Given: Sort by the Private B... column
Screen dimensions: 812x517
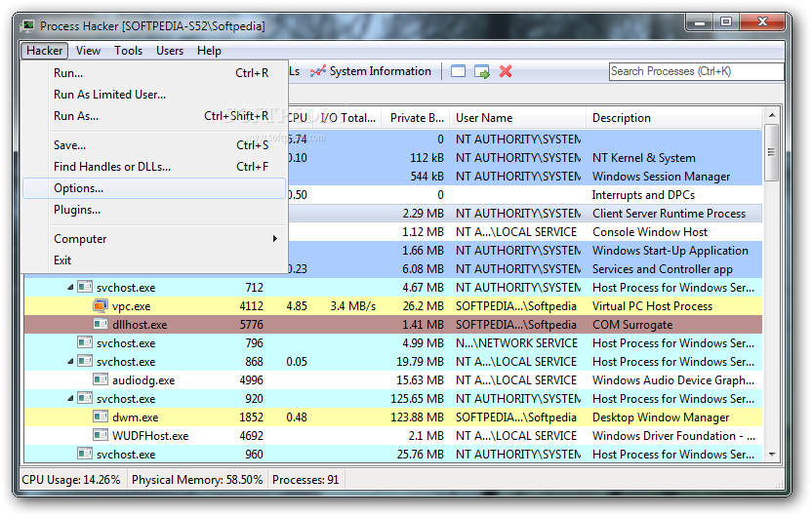Looking at the screenshot, I should (417, 118).
